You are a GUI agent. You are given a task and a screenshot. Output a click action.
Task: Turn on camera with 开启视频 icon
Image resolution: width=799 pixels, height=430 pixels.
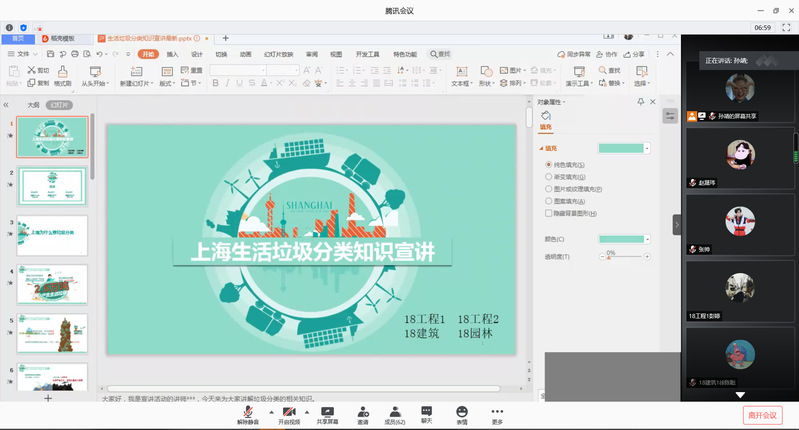[x=288, y=411]
